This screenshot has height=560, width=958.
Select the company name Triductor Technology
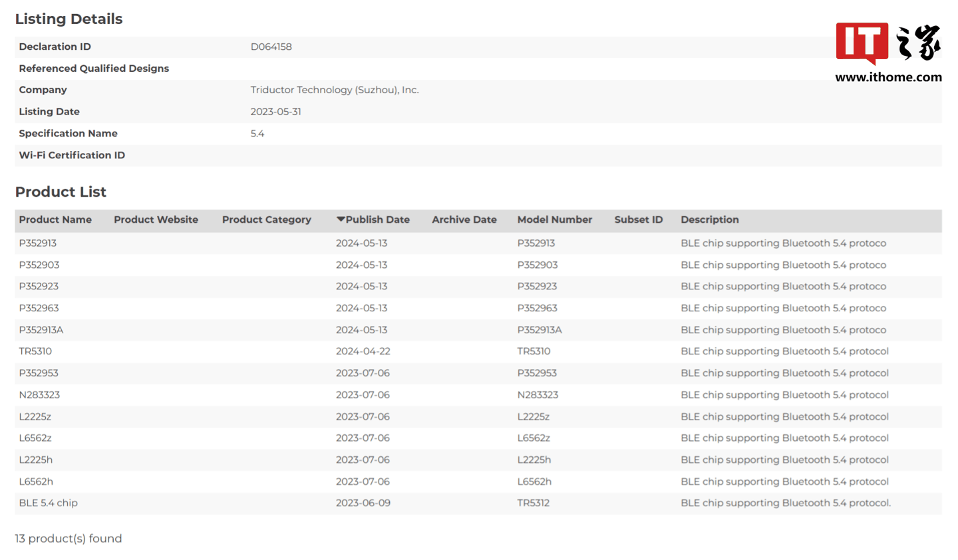(334, 90)
